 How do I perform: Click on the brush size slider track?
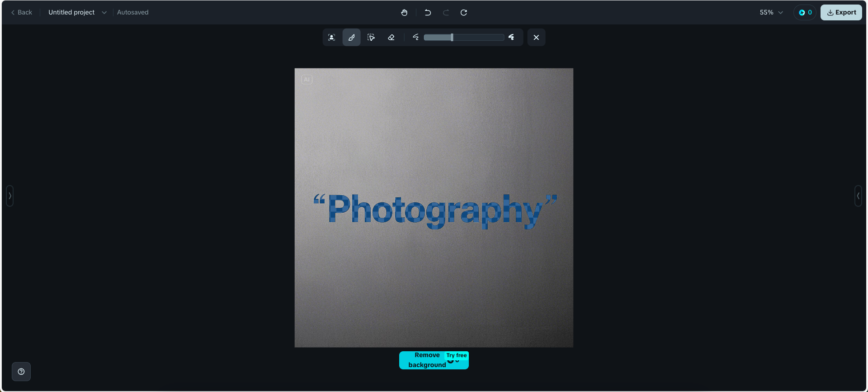click(x=464, y=38)
